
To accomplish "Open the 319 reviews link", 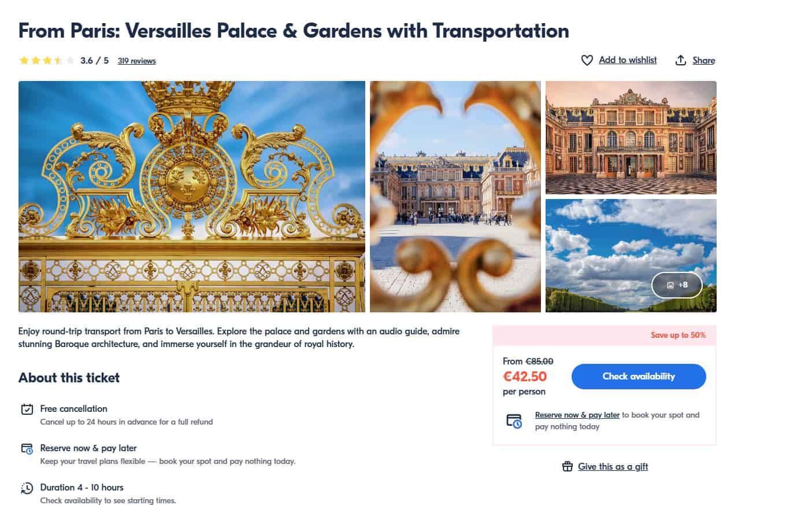I will tap(136, 61).
